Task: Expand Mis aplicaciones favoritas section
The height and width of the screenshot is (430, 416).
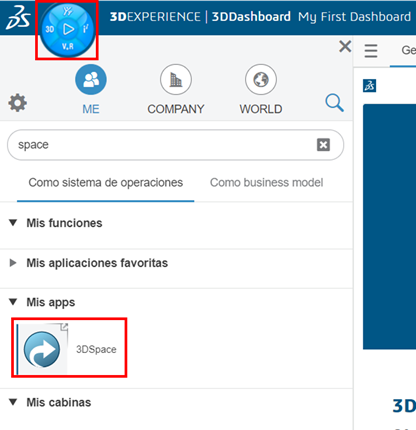Action: click(x=13, y=263)
